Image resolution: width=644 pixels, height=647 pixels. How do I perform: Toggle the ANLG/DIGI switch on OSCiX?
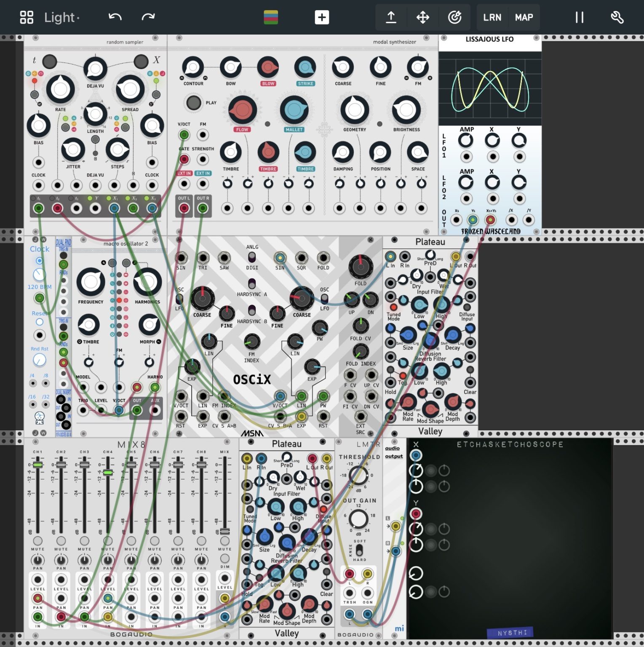click(252, 257)
